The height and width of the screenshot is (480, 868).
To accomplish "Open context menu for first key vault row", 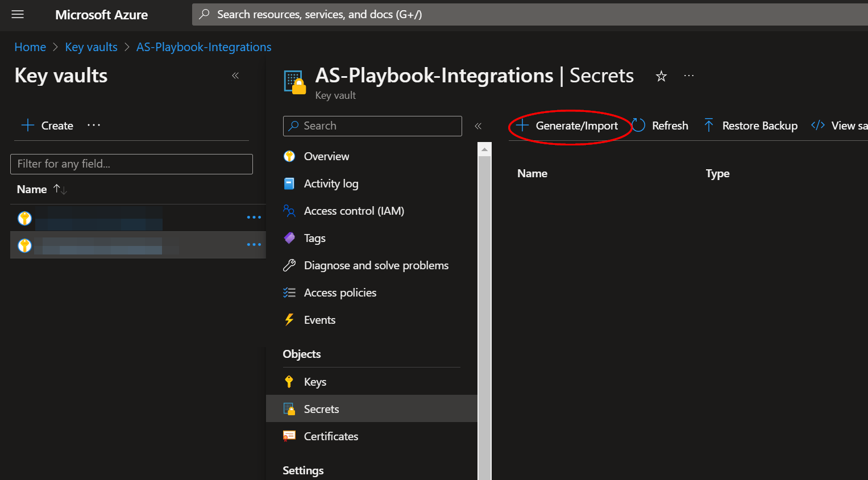I will [x=254, y=217].
